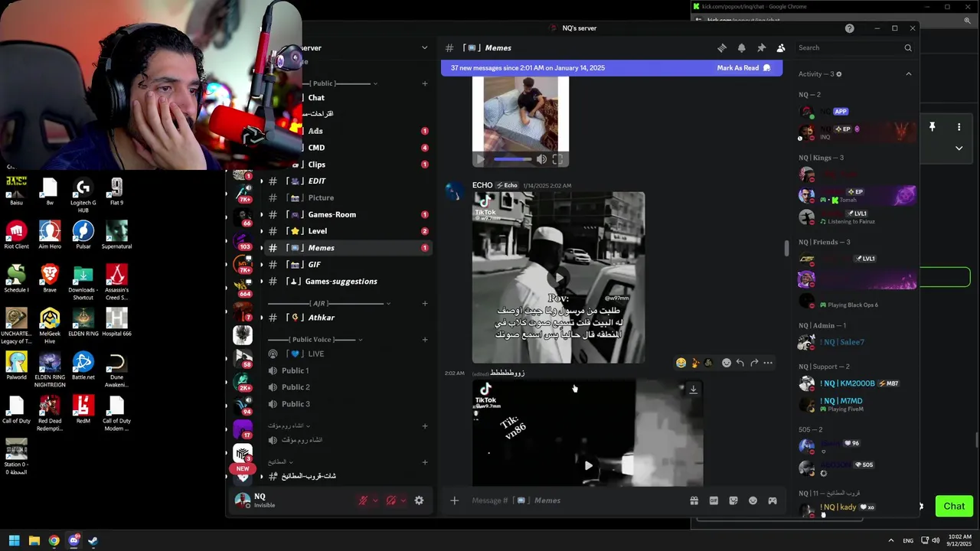
Task: Open Steam from the taskbar
Action: coord(93,540)
